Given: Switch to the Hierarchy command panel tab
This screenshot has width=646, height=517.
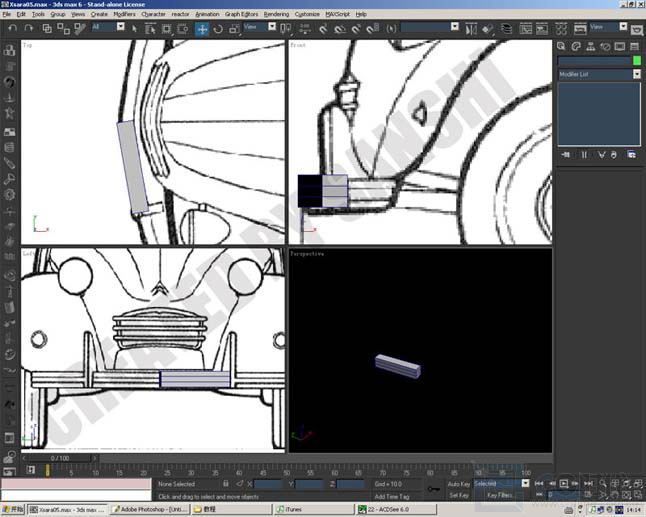Looking at the screenshot, I should [x=590, y=46].
